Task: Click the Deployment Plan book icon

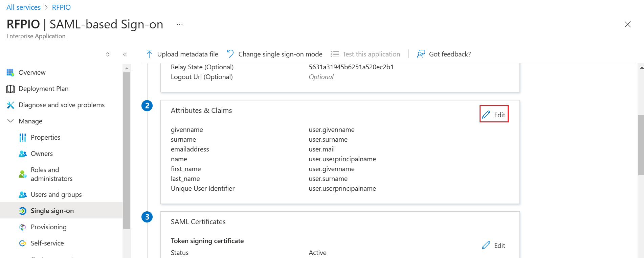Action: [10, 89]
